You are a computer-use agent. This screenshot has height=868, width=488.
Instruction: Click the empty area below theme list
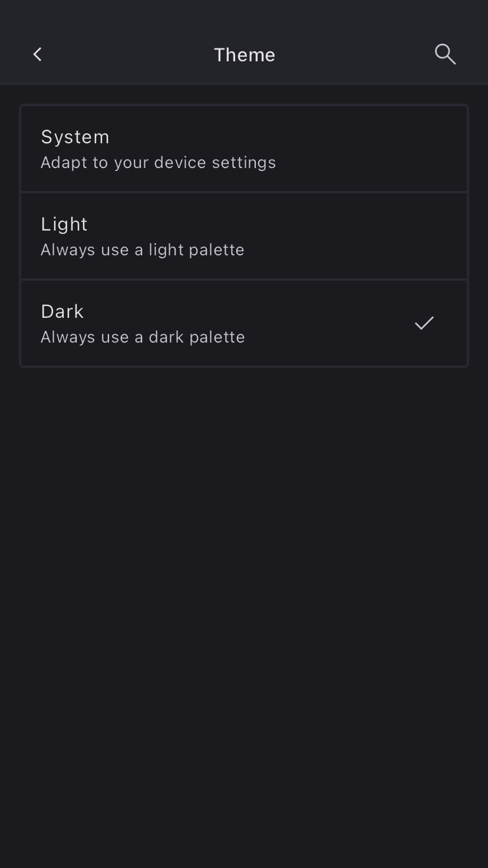tap(244, 590)
